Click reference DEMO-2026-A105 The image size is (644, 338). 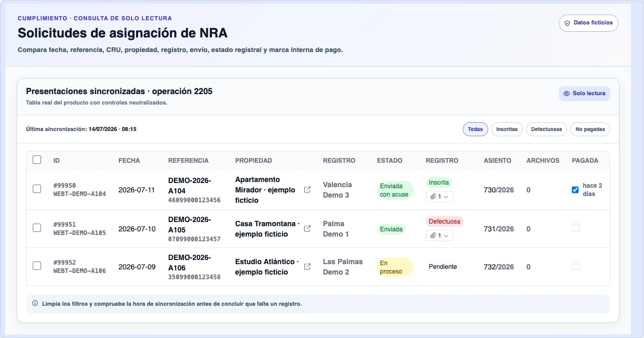point(190,225)
